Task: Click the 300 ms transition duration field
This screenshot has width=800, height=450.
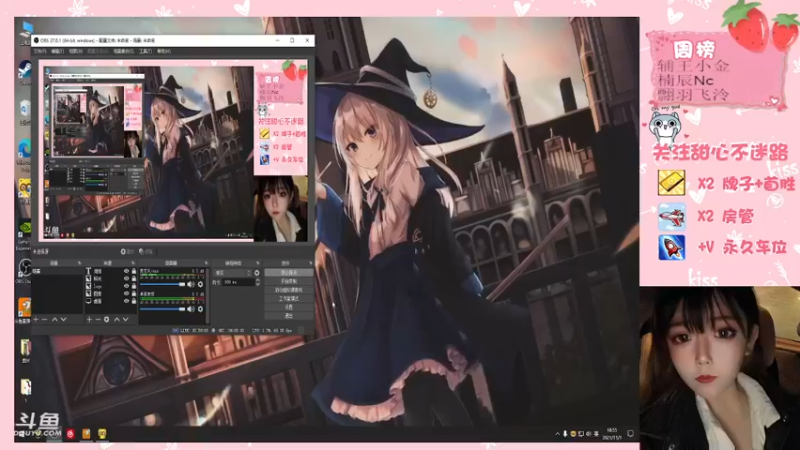Action: pyautogui.click(x=238, y=282)
